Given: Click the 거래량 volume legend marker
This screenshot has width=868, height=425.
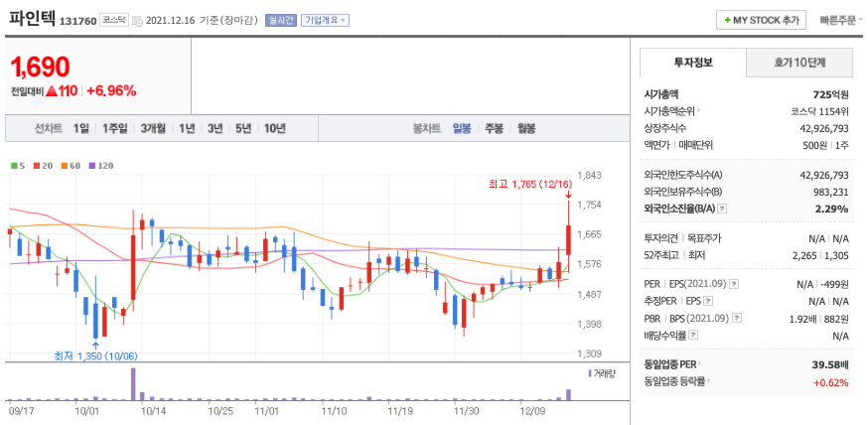Looking at the screenshot, I should point(590,373).
